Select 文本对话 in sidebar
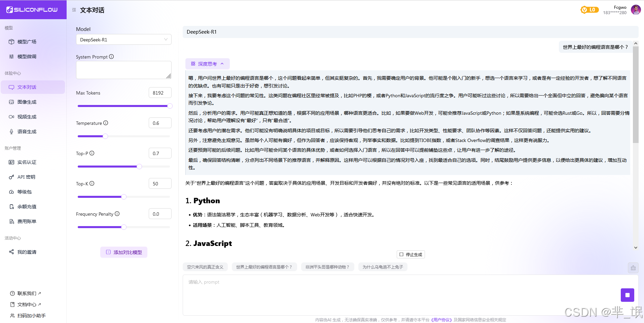Image resolution: width=644 pixels, height=323 pixels. pos(33,87)
